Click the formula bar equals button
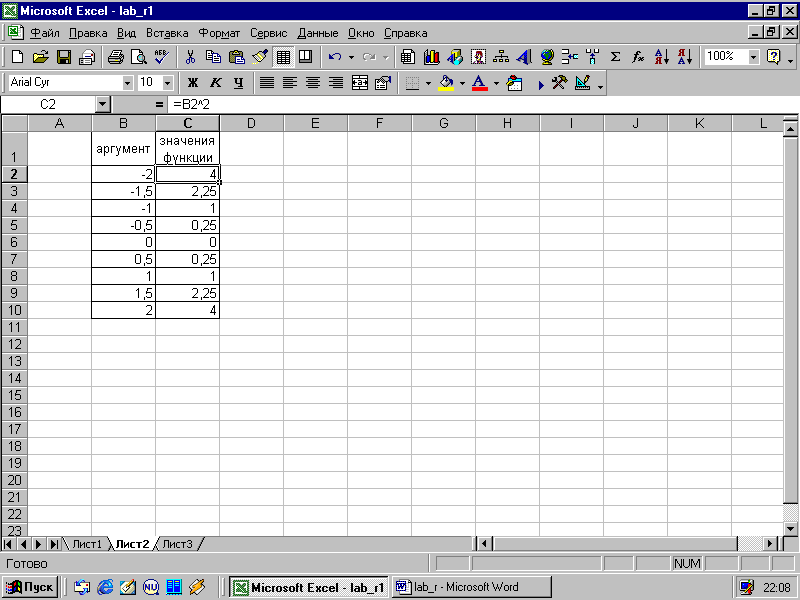Image resolution: width=800 pixels, height=600 pixels. [x=159, y=105]
